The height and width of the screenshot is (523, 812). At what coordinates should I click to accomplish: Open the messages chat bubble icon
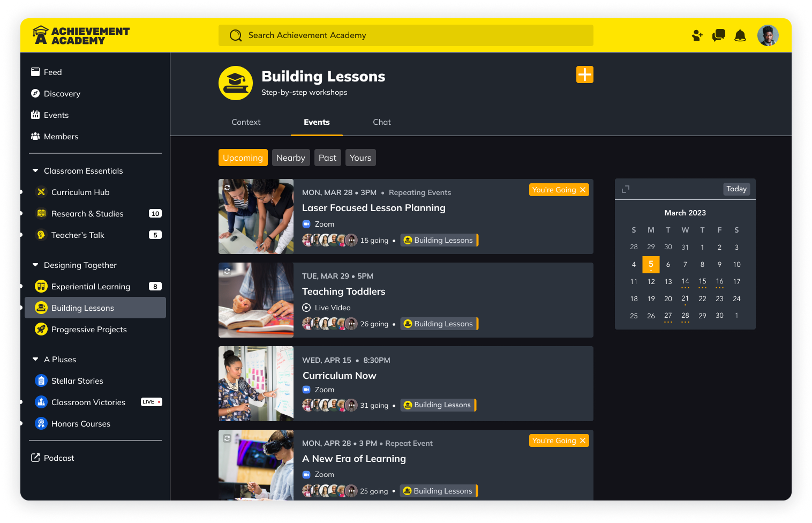tap(718, 35)
